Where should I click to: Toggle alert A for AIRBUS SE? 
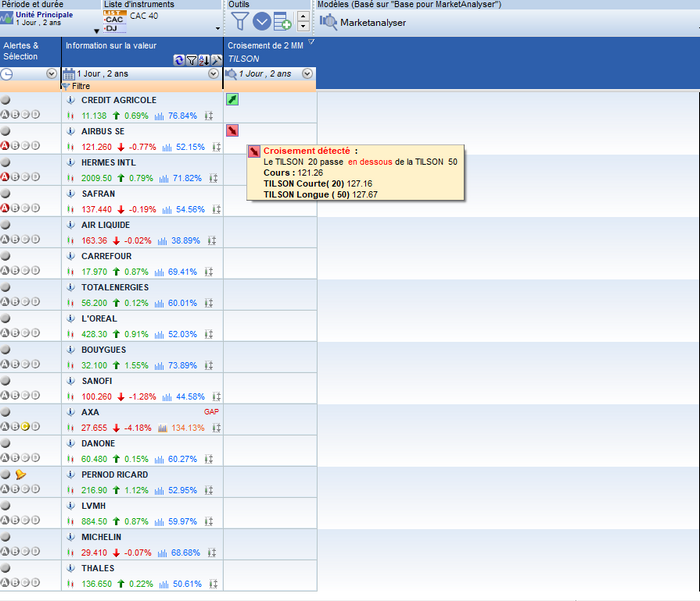[5, 146]
